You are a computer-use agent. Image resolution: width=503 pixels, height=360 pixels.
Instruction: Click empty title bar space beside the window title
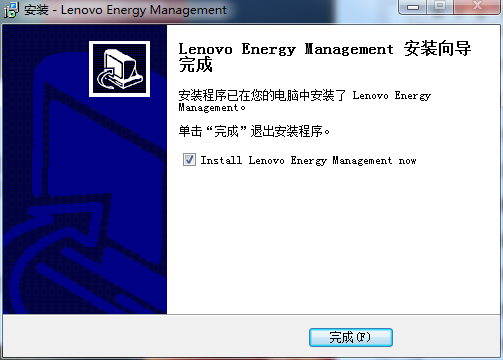coord(313,10)
